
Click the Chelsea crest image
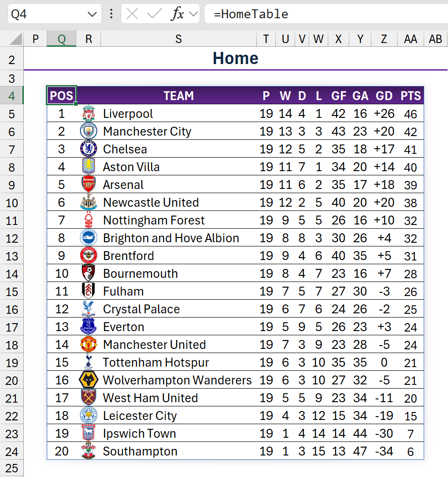pyautogui.click(x=88, y=149)
